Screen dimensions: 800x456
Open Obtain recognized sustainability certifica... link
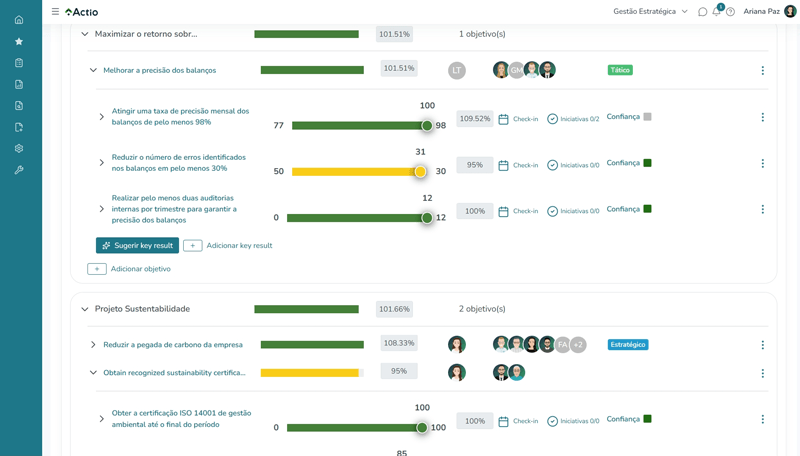[x=174, y=373]
